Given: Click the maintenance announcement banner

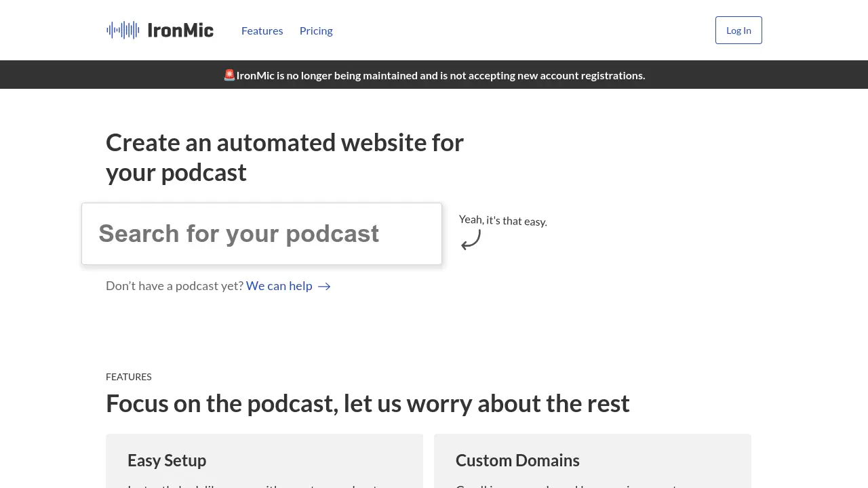Looking at the screenshot, I should coord(434,75).
